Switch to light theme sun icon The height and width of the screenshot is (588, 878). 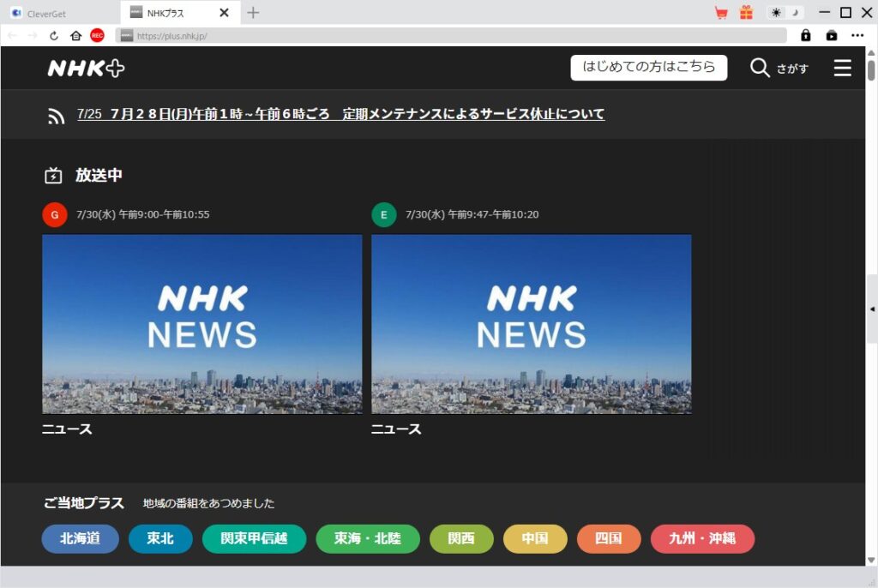(776, 12)
